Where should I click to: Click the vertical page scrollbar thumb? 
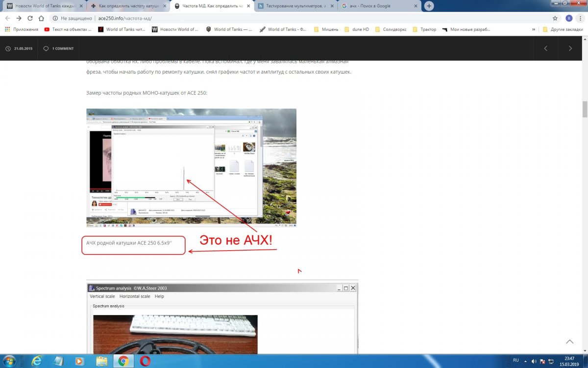[x=584, y=109]
